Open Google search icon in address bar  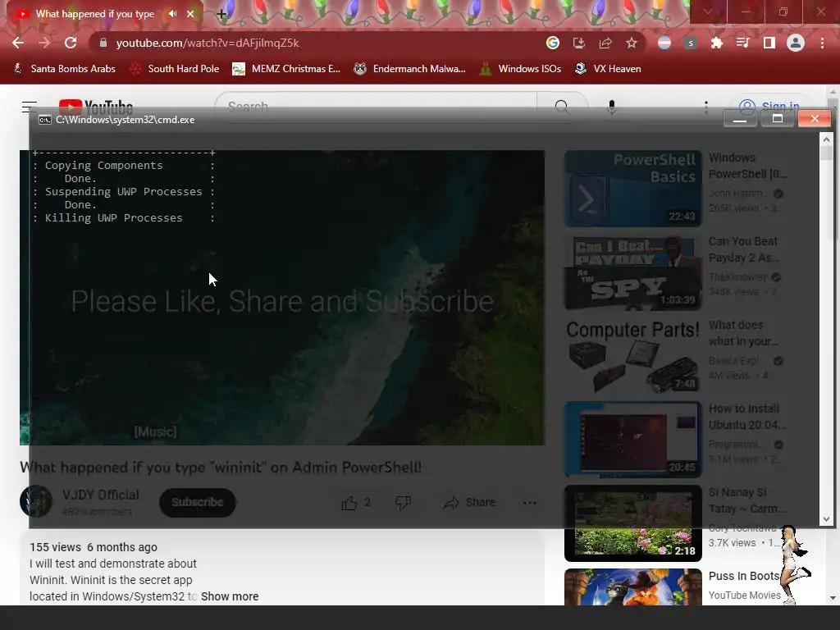coord(553,43)
